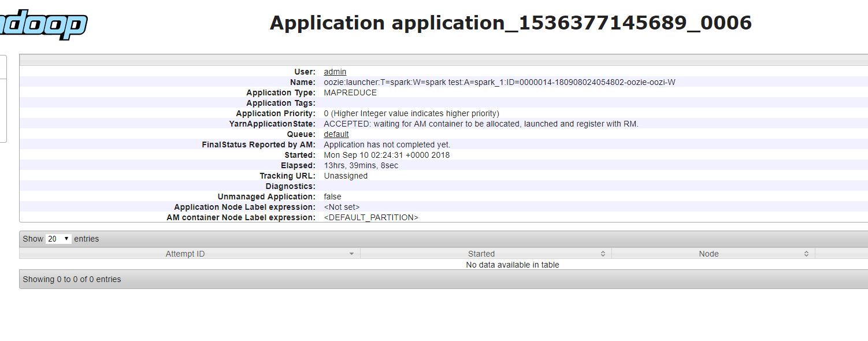The width and height of the screenshot is (868, 341).
Task: Open the default queue link
Action: [335, 134]
